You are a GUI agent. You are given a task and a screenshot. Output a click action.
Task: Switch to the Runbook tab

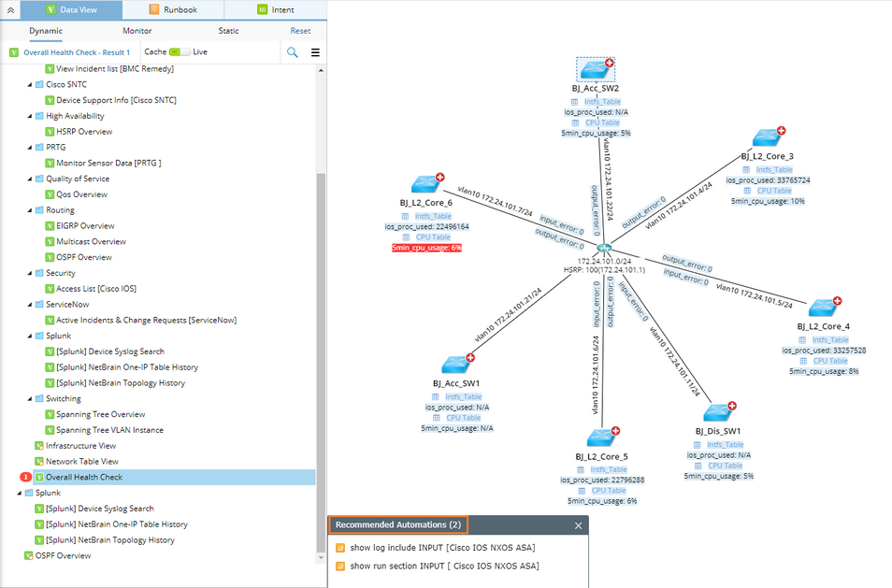pos(173,9)
